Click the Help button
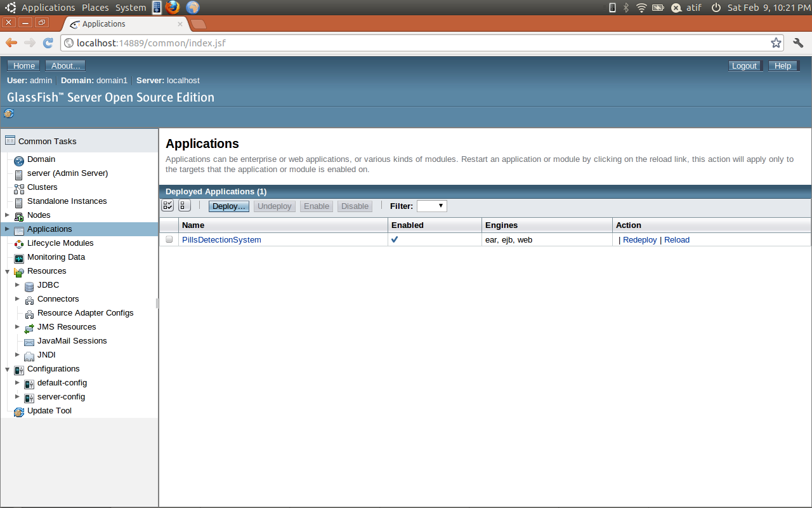 click(783, 65)
